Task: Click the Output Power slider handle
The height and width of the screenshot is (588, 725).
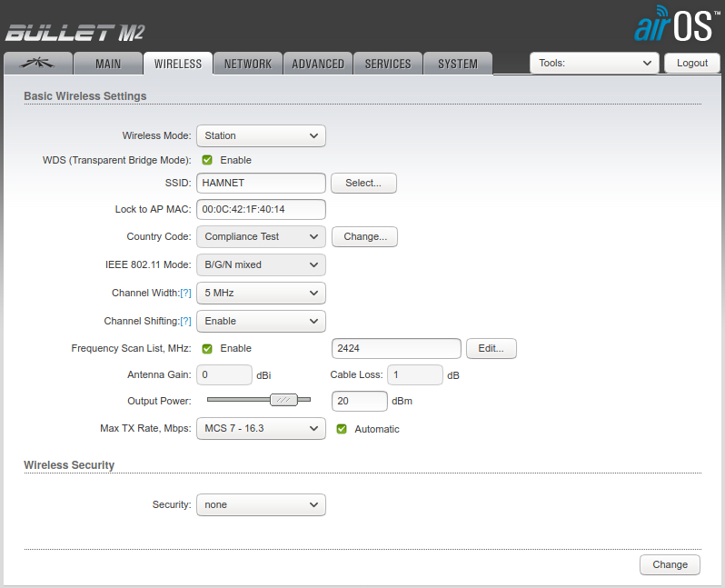Action: [284, 400]
